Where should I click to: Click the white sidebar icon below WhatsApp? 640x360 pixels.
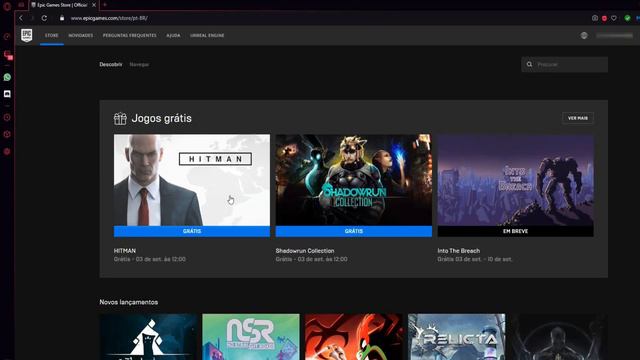[x=7, y=94]
